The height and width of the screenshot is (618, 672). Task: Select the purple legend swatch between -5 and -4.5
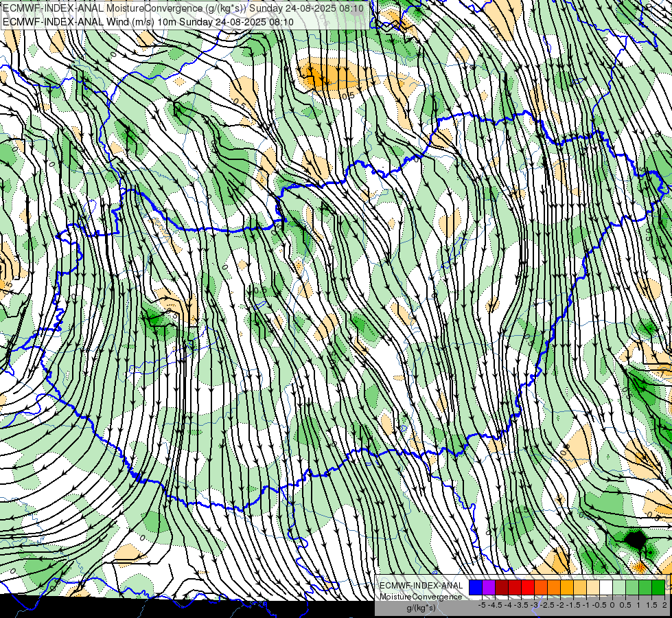489,587
